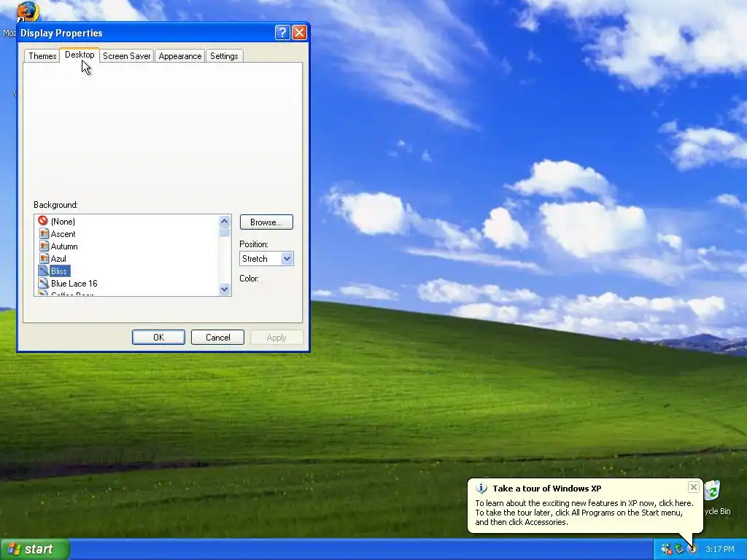This screenshot has height=560, width=747.
Task: Close the Windows XP tour balloon
Action: tap(693, 487)
